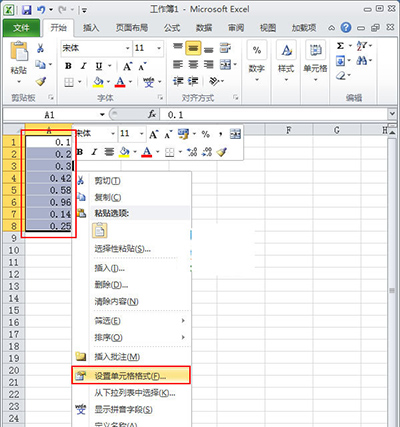Switch to the View (视图) tab
Viewport: 400px width, 427px height.
click(268, 28)
